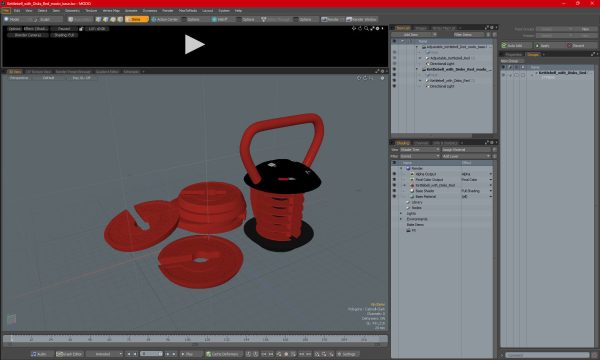This screenshot has width=600, height=360.
Task: Click the gear settings icon in preview panel
Action: coord(378,28)
